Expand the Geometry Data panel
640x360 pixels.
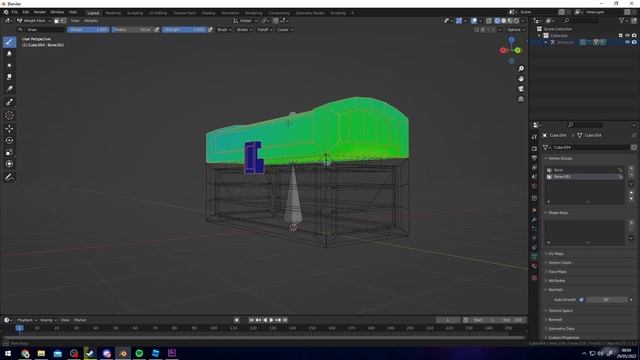561,329
